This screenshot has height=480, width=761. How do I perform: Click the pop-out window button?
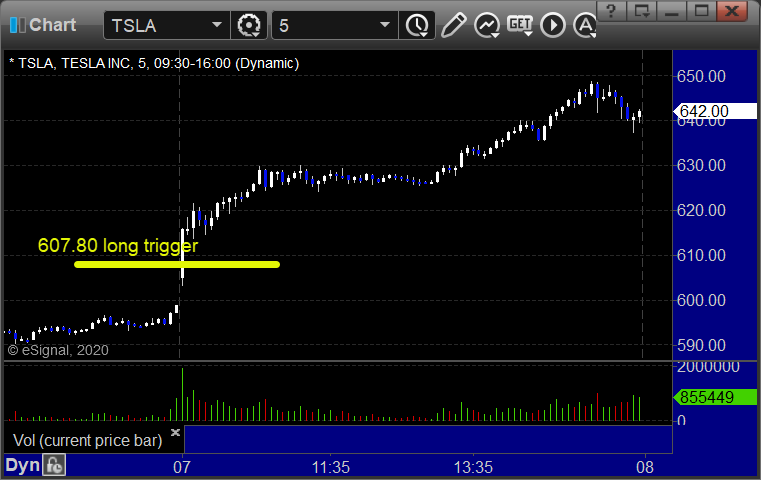(x=642, y=11)
